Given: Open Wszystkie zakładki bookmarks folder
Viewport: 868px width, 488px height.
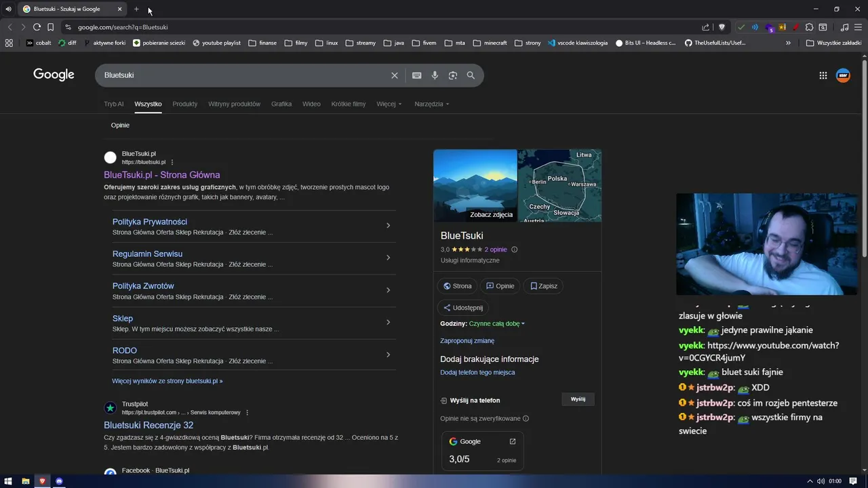Looking at the screenshot, I should click(x=833, y=43).
